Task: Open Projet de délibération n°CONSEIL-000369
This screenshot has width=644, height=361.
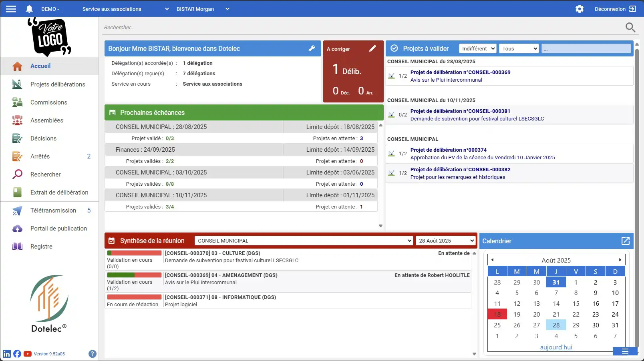Action: pos(460,72)
